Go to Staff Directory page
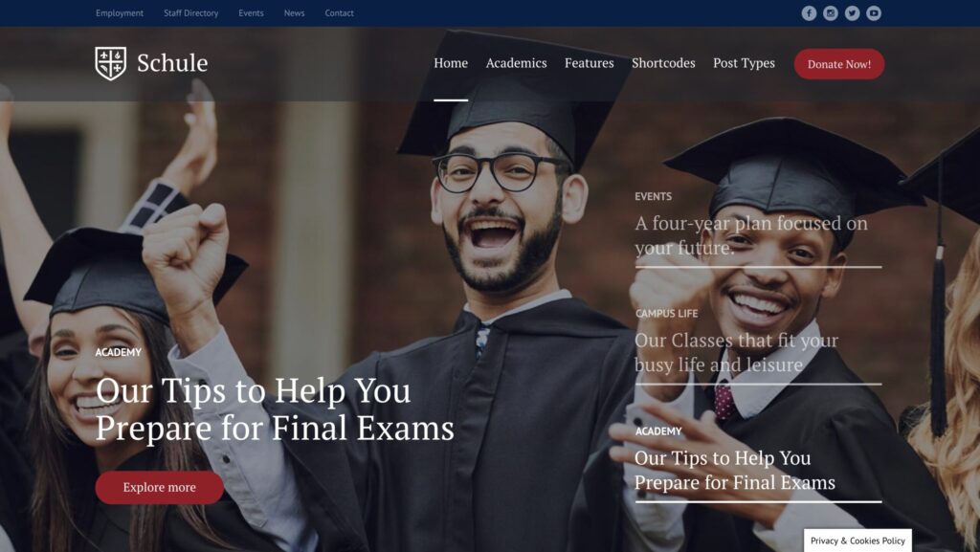This screenshot has width=980, height=552. 191,13
